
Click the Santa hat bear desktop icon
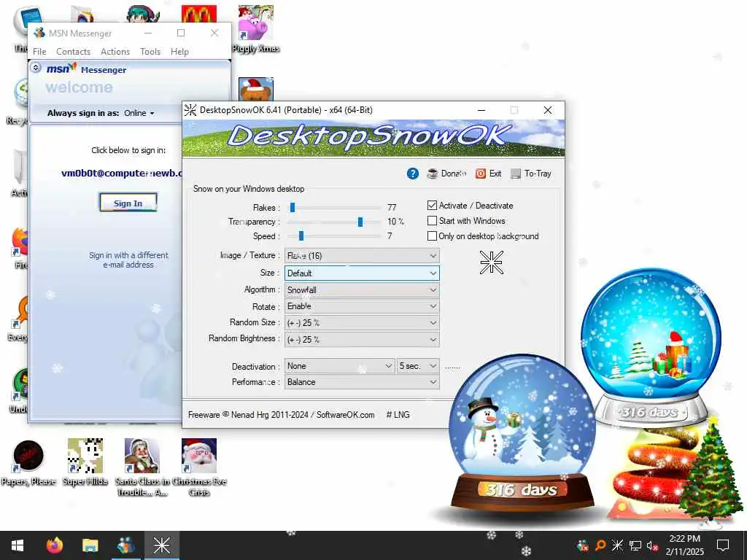256,89
